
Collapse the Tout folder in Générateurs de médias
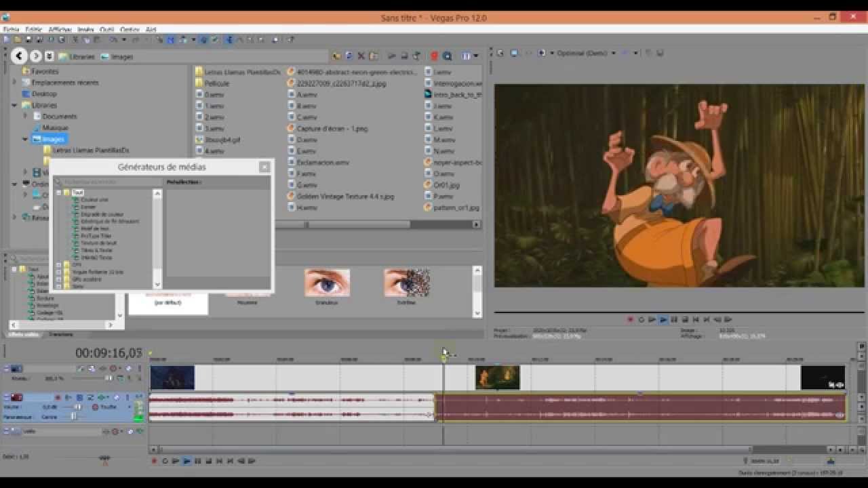coord(59,192)
